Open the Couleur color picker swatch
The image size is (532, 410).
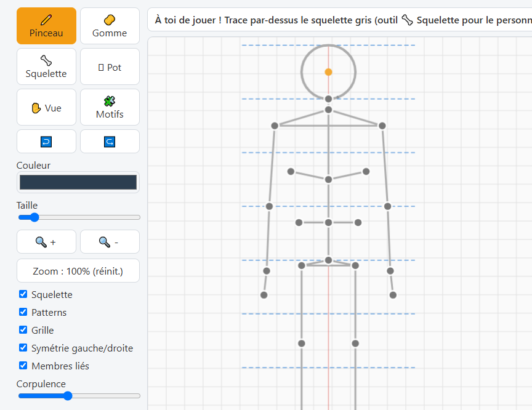78,182
